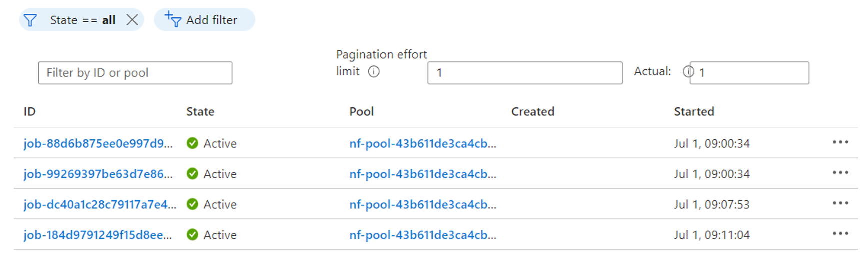
Task: Remove the State == all filter
Action: [132, 20]
